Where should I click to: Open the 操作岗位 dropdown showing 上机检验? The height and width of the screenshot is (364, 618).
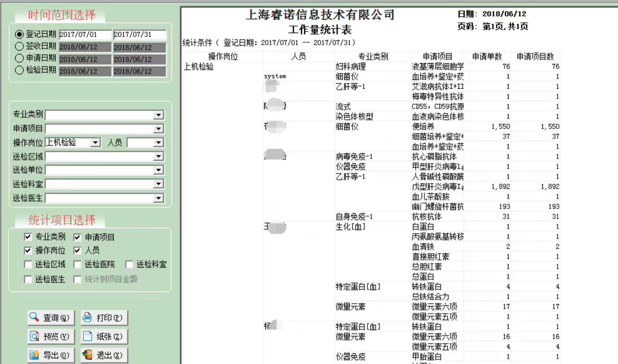click(x=95, y=143)
